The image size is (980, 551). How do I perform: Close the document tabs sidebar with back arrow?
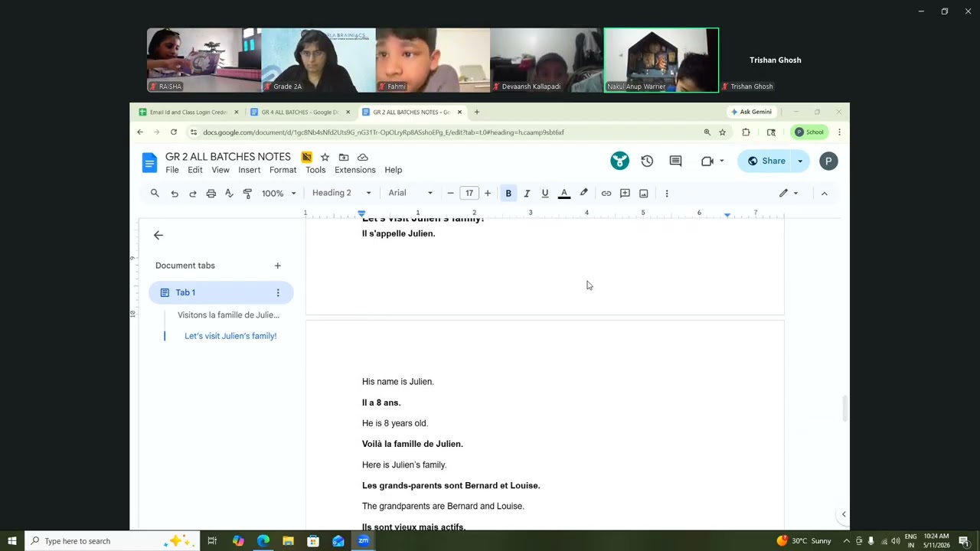158,235
